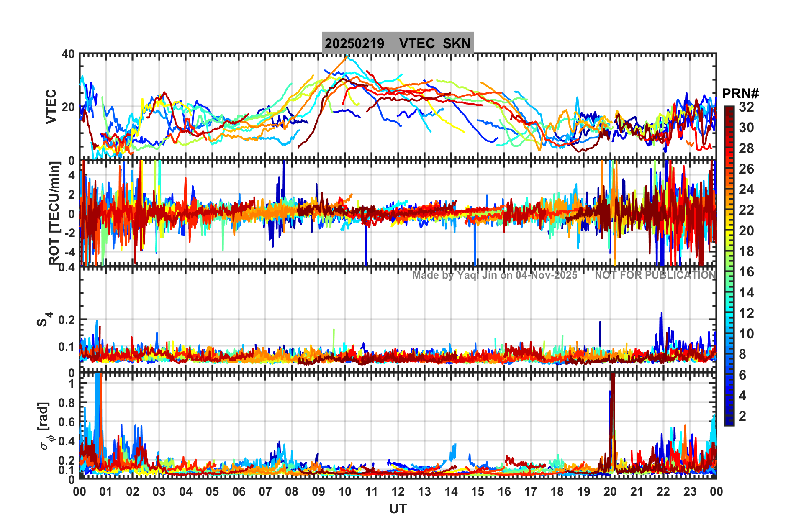Click UT axis hour label "01"
The width and height of the screenshot is (796, 532).
(106, 491)
